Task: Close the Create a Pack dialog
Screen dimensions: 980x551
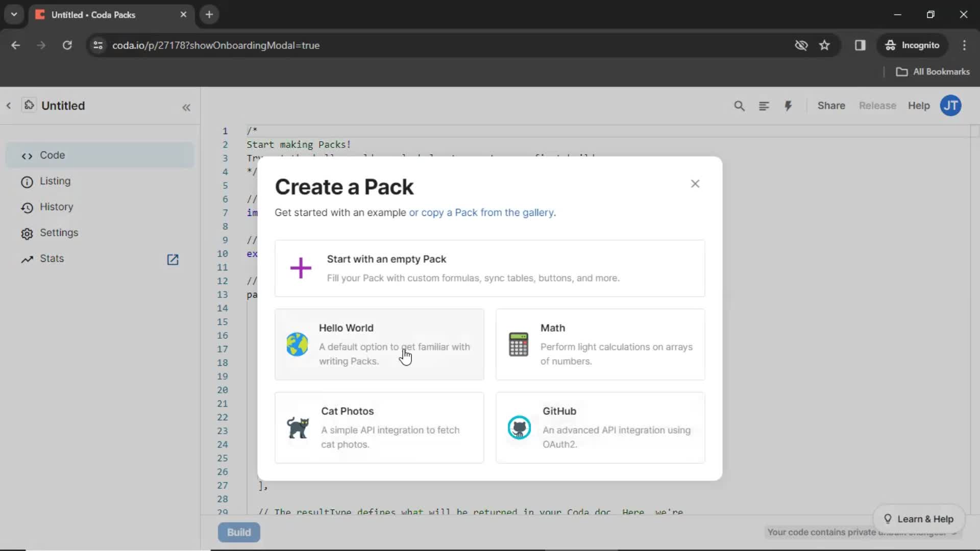Action: pyautogui.click(x=695, y=184)
